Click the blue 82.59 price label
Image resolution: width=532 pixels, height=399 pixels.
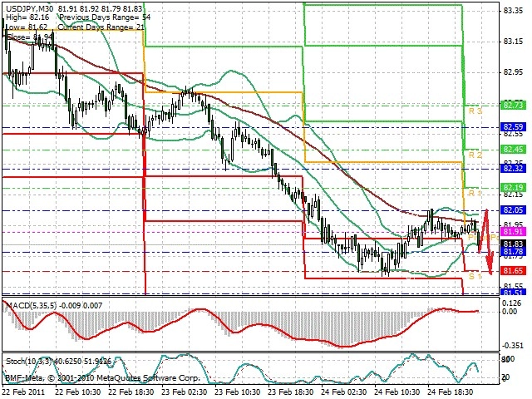513,127
